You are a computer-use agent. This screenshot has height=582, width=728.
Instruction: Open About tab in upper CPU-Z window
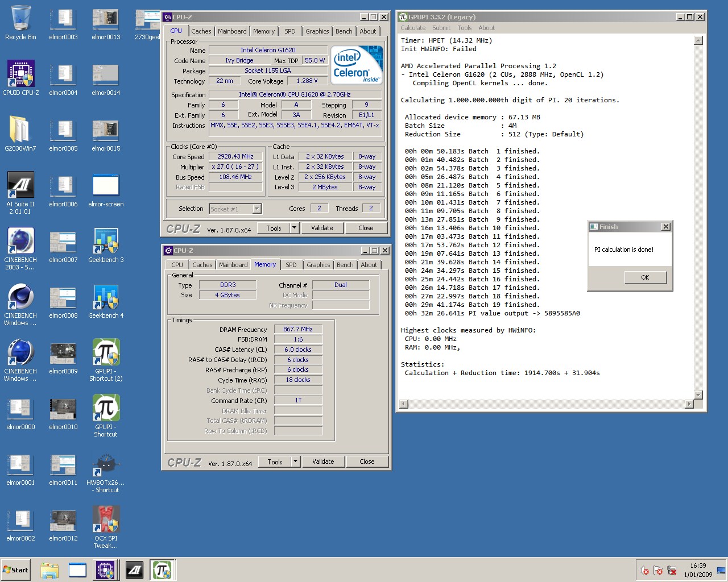(367, 31)
